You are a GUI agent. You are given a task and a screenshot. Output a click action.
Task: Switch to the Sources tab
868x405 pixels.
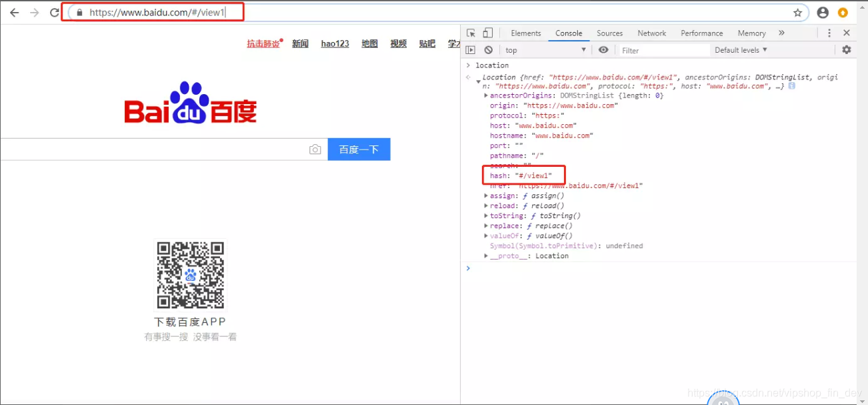pyautogui.click(x=609, y=33)
